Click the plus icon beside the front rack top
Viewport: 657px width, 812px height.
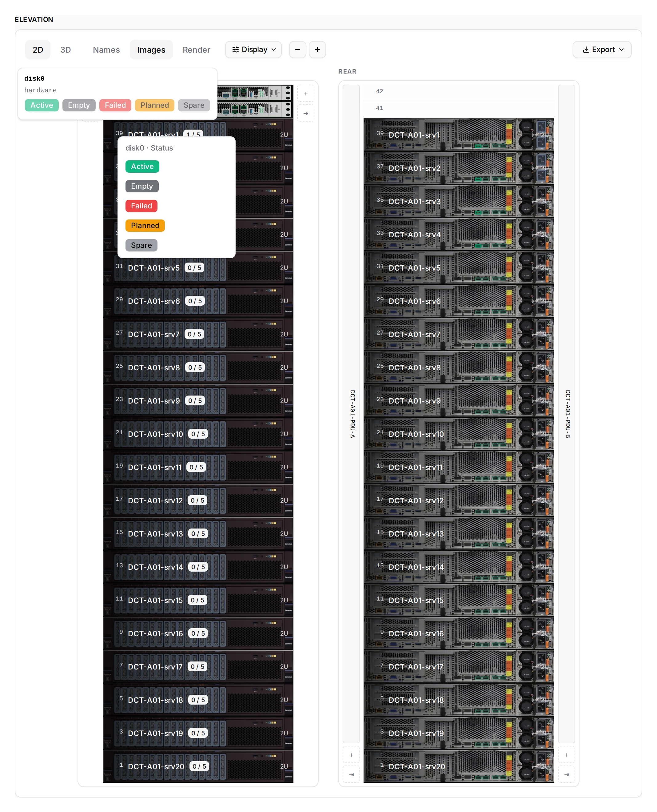306,94
